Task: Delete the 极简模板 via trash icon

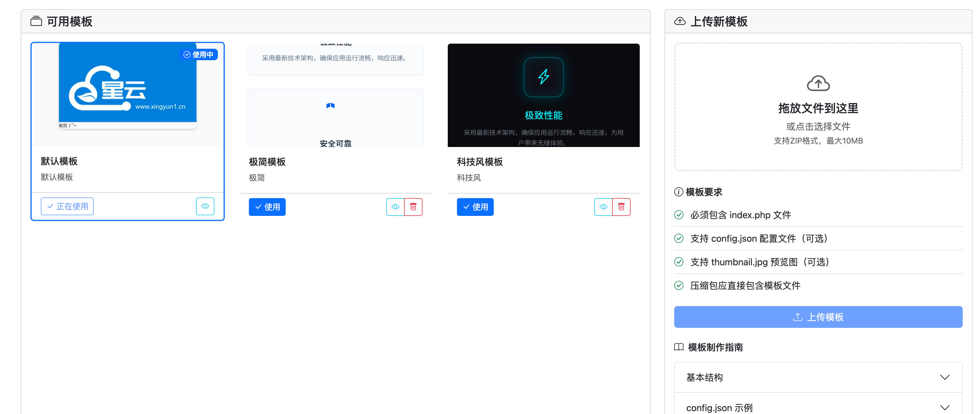Action: (x=413, y=207)
